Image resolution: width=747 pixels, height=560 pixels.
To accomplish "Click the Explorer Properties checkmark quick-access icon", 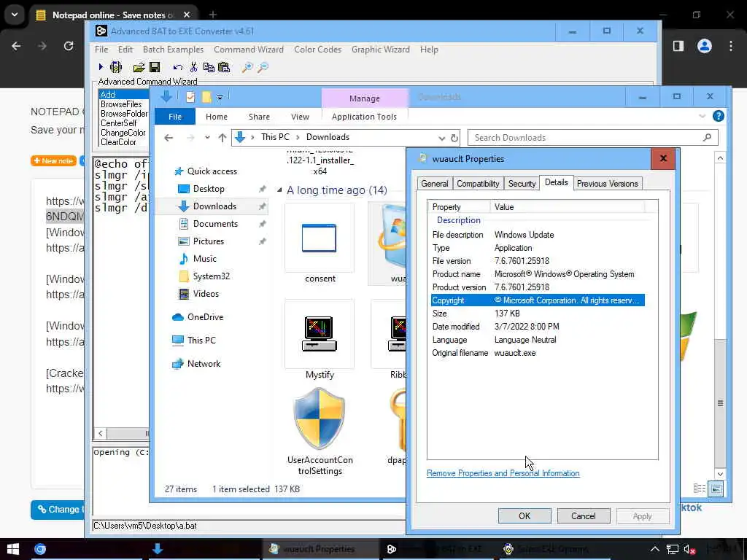I will point(190,97).
